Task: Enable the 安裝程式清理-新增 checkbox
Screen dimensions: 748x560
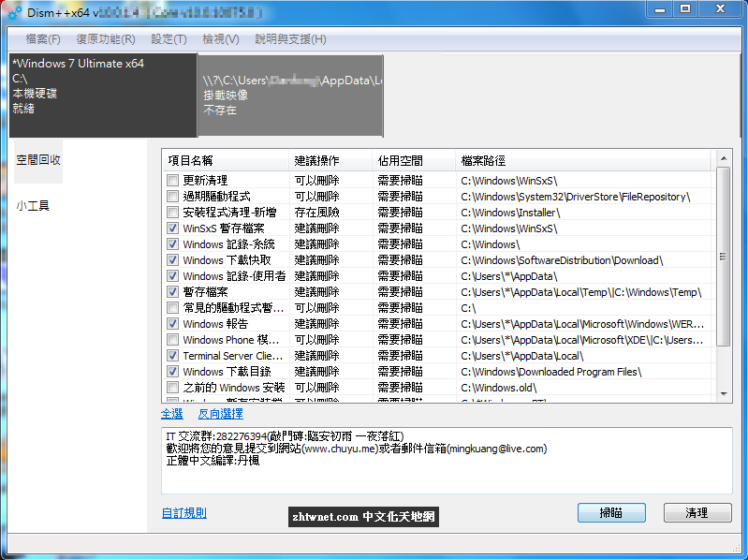Action: (172, 213)
